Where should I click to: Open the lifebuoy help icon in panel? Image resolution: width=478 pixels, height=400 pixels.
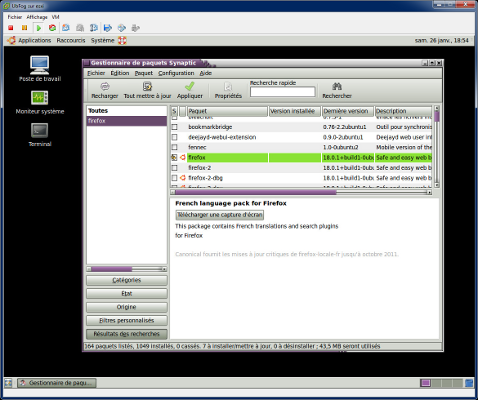(x=122, y=40)
